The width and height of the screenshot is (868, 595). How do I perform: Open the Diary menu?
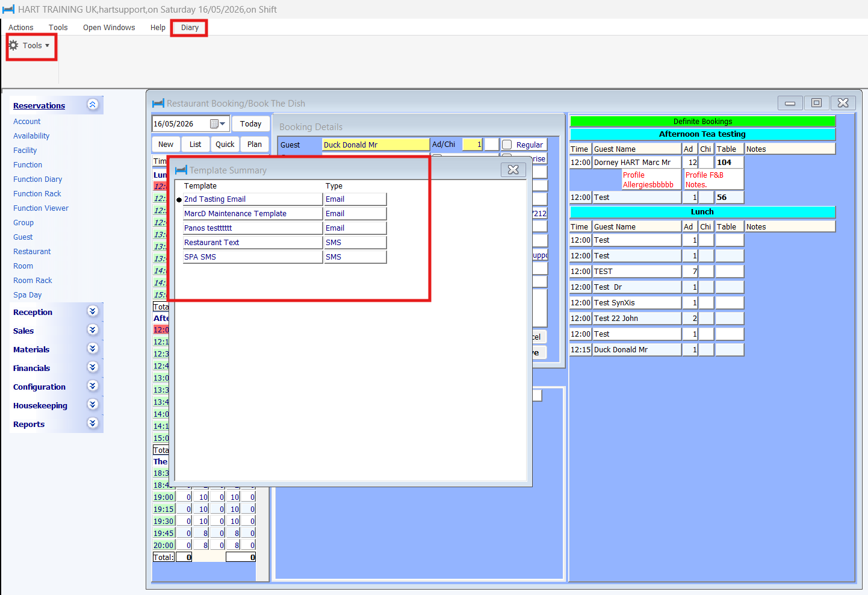pos(190,28)
